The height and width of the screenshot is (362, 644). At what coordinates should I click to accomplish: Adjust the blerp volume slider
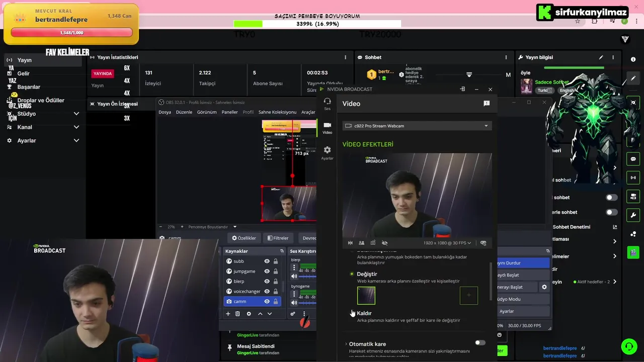307,276
